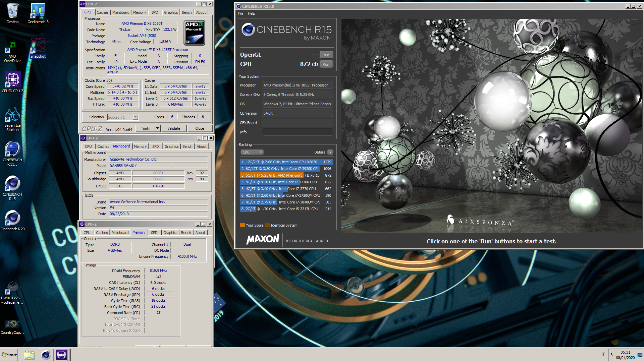This screenshot has width=644, height=362.
Task: Open SPD tab in bottom CPU-Z window
Action: (154, 233)
